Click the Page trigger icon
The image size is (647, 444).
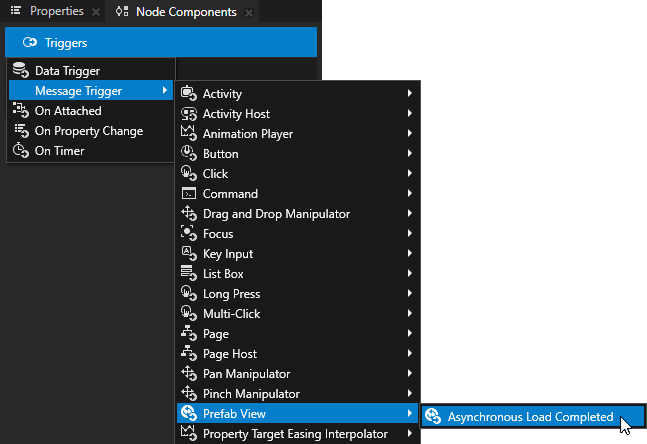click(x=189, y=333)
